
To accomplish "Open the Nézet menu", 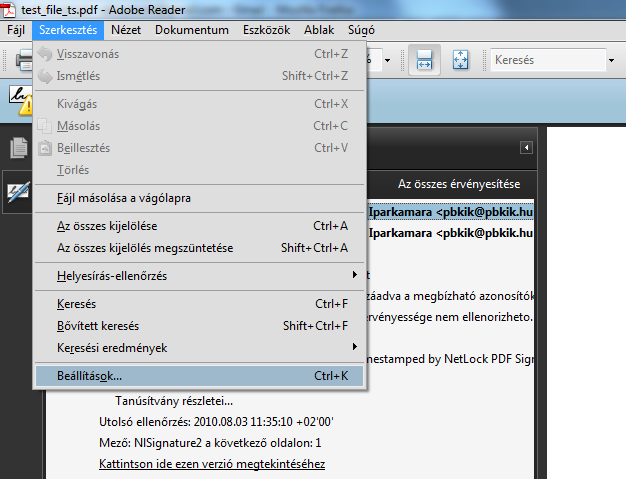I will (126, 30).
